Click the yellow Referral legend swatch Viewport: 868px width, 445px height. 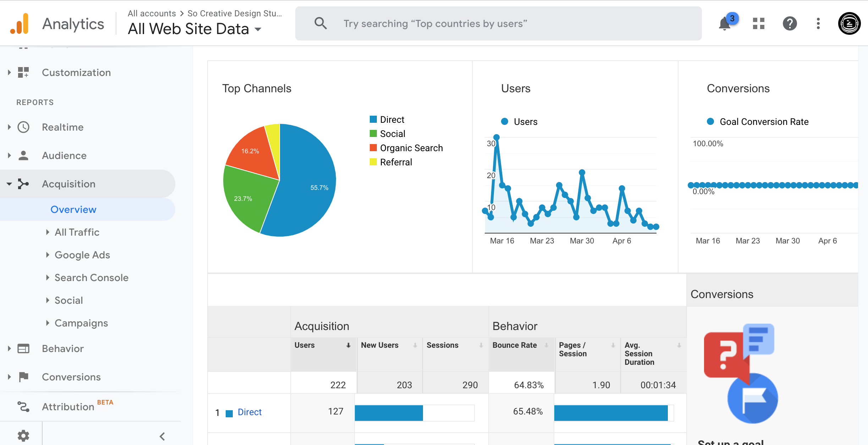pyautogui.click(x=373, y=162)
